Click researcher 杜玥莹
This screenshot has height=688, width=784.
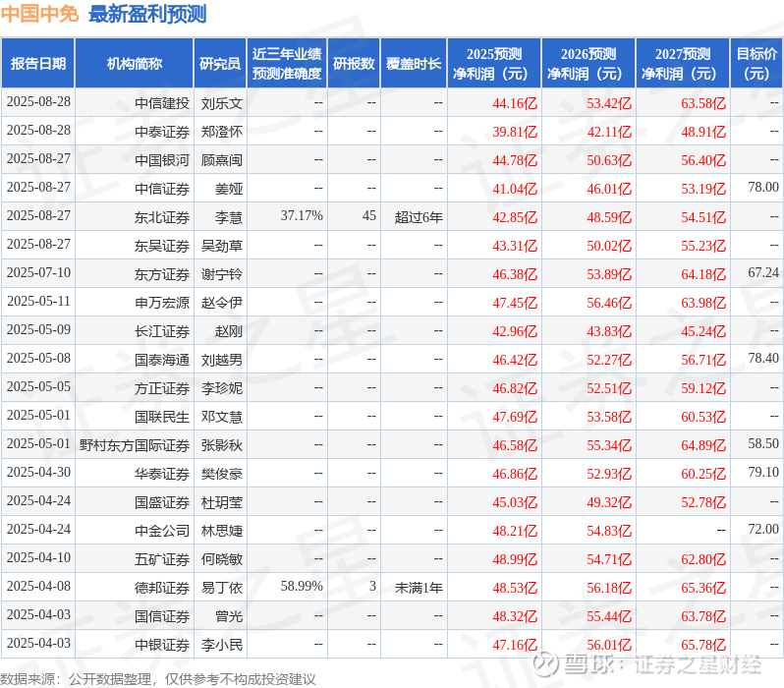pos(221,503)
